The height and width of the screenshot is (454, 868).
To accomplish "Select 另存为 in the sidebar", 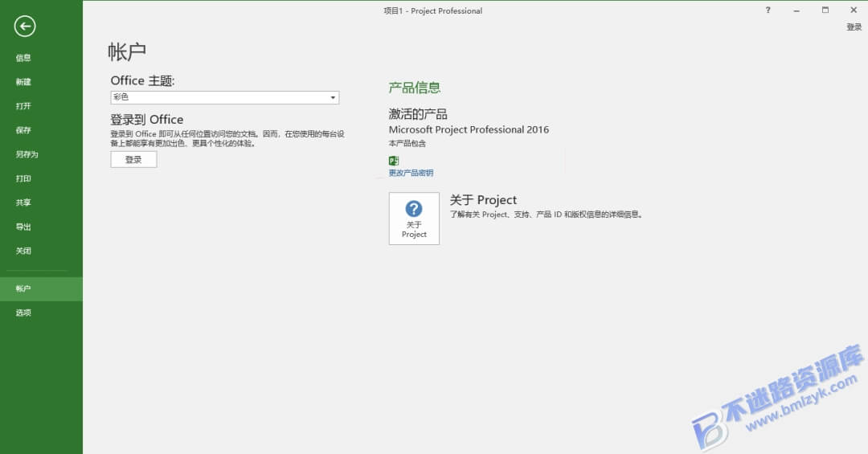I will pos(27,154).
